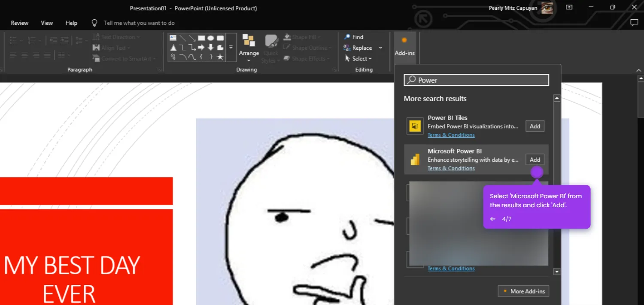Open the View tab
Screen dimensions: 644x305
point(47,23)
